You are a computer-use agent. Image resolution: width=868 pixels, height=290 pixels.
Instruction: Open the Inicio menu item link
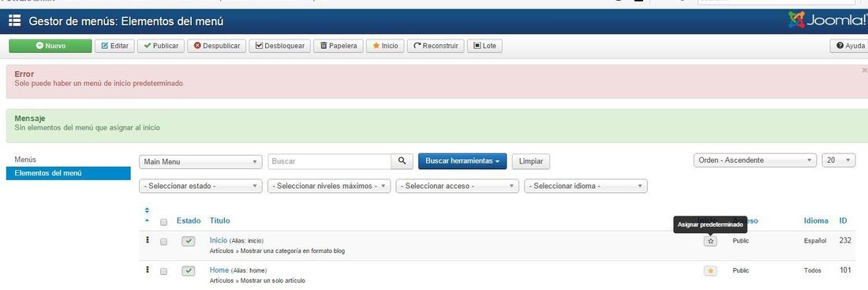tap(218, 240)
